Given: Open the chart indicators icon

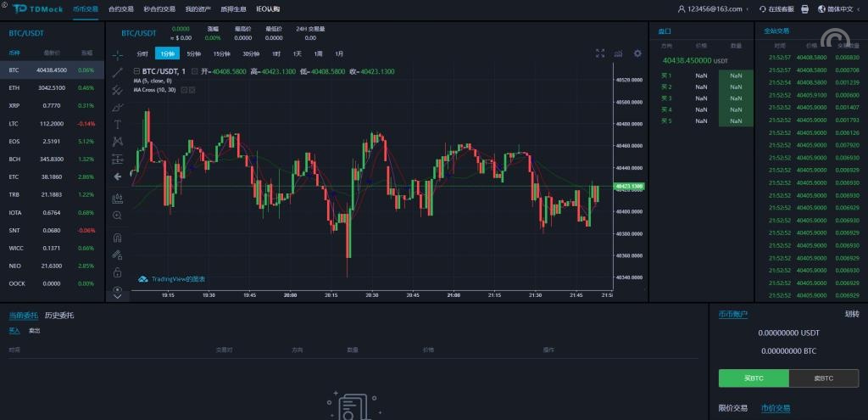Looking at the screenshot, I should (x=619, y=53).
